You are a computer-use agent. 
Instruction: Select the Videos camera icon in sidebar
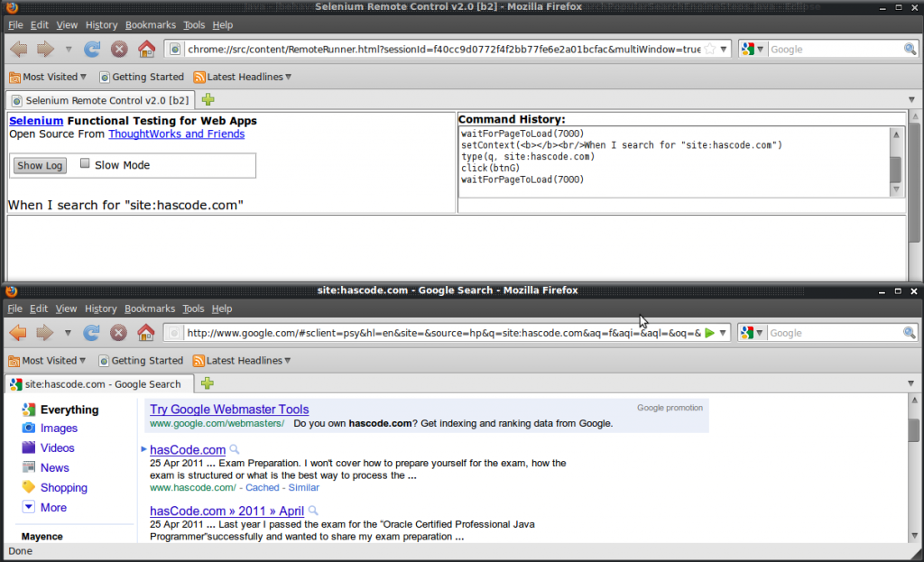point(28,447)
